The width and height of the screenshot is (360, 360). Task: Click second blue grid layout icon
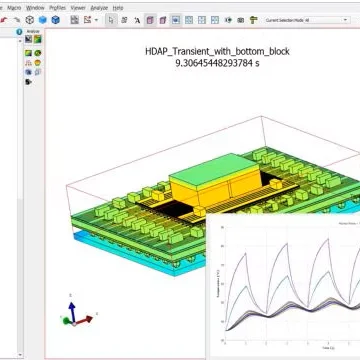(x=202, y=20)
